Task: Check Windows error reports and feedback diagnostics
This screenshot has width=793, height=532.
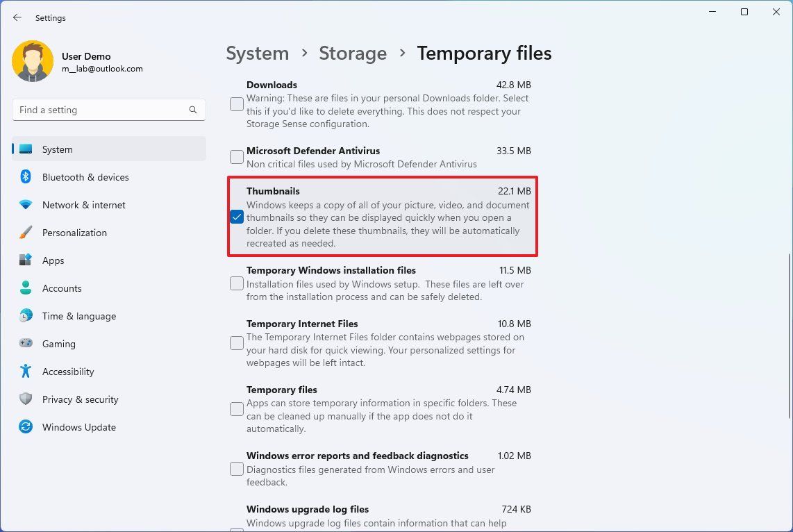Action: click(x=236, y=469)
